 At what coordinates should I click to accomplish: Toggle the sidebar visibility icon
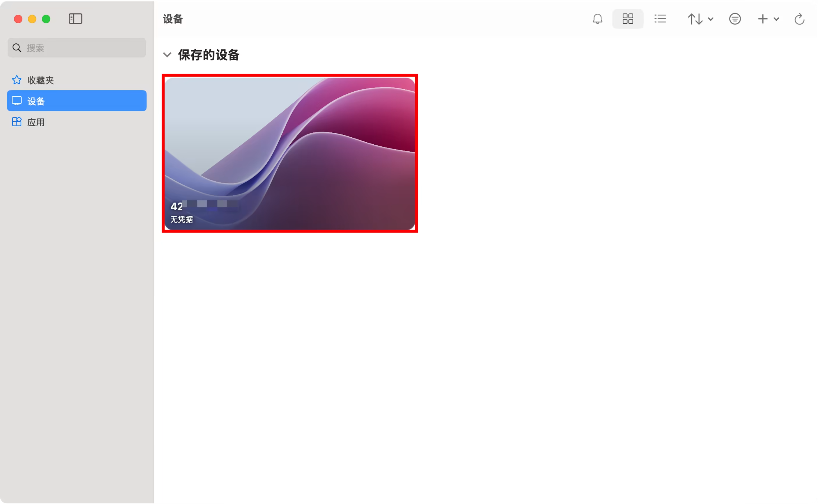pyautogui.click(x=75, y=19)
